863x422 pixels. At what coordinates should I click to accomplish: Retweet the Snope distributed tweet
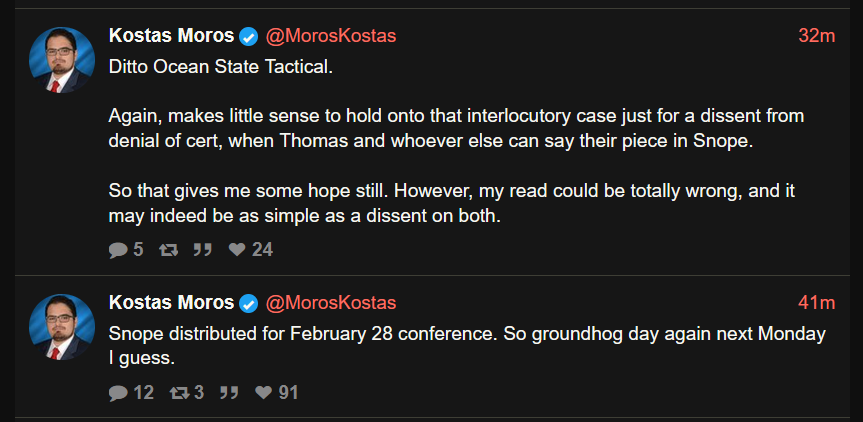[179, 393]
